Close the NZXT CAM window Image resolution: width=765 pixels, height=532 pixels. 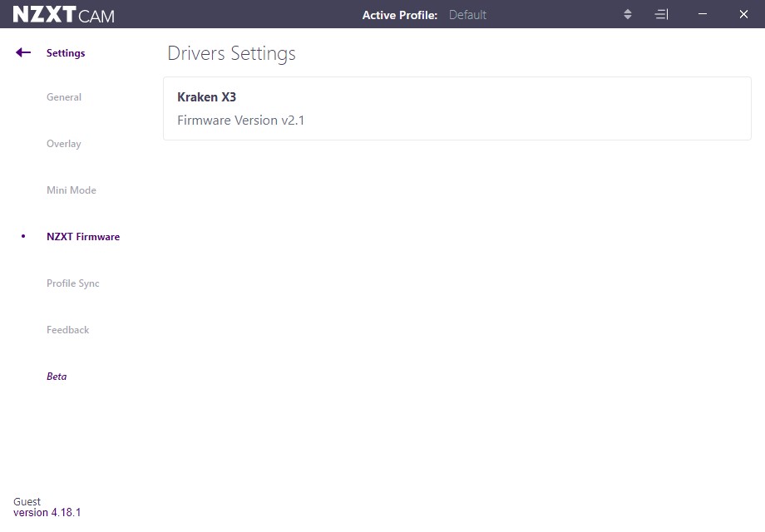(x=743, y=14)
